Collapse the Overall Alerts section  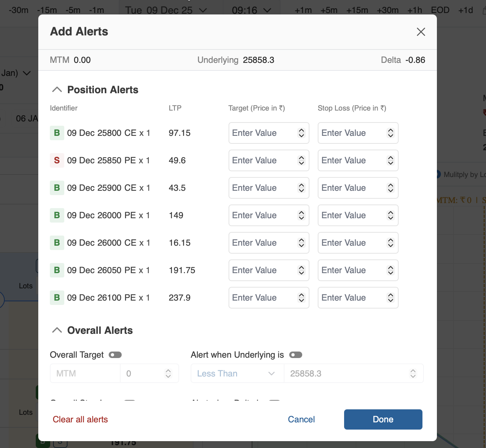pos(57,330)
